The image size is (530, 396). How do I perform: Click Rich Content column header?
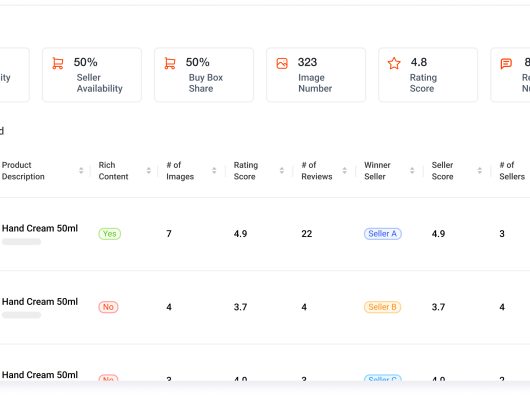point(113,171)
